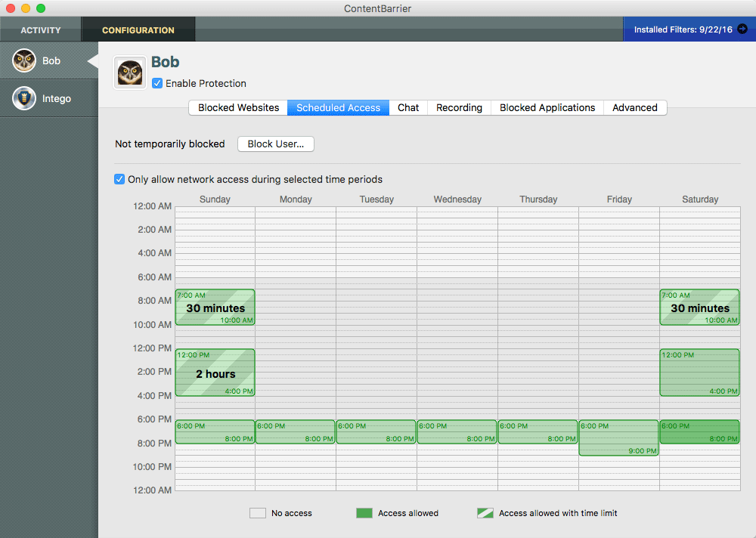Select Sunday 7:00 AM 30 minutes block
This screenshot has height=538, width=756.
click(215, 307)
